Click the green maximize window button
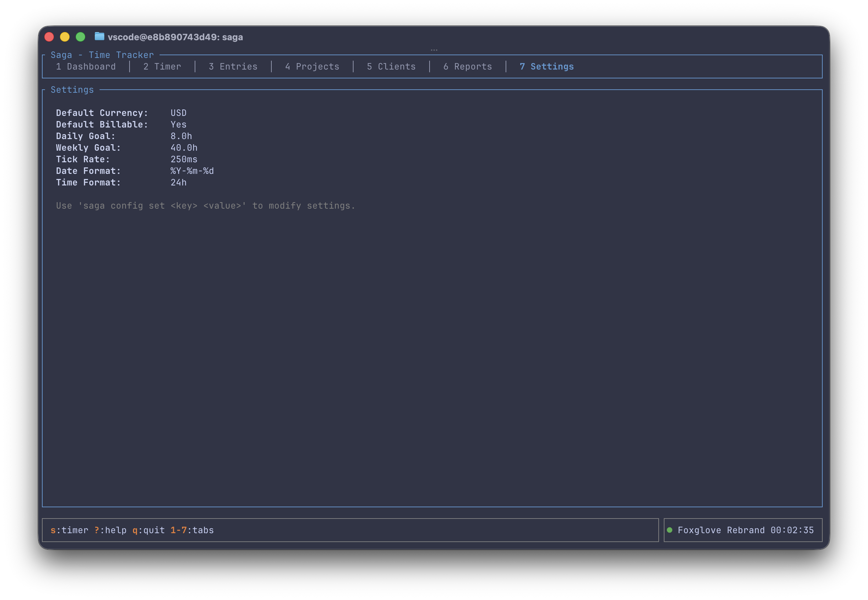 80,37
